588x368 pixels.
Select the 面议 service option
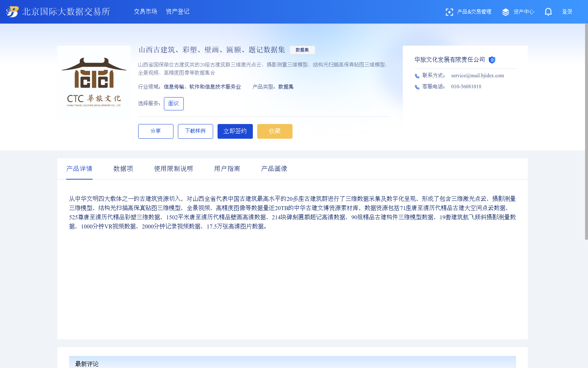click(174, 104)
